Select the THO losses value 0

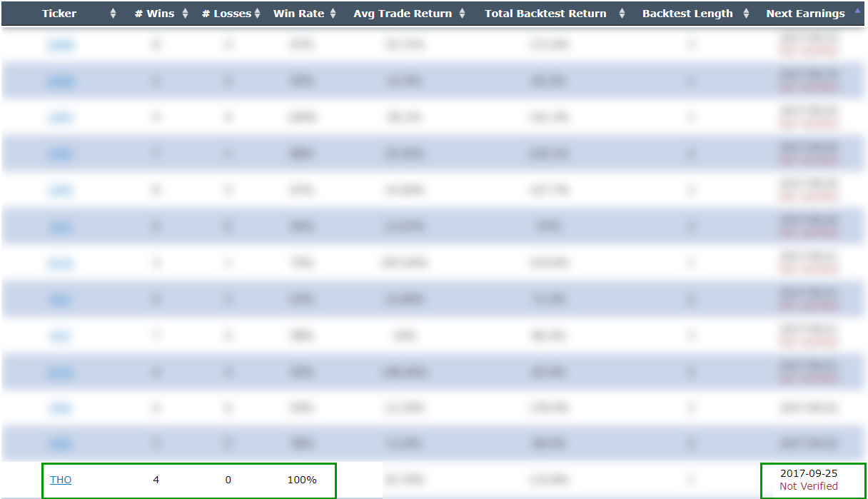coord(228,480)
